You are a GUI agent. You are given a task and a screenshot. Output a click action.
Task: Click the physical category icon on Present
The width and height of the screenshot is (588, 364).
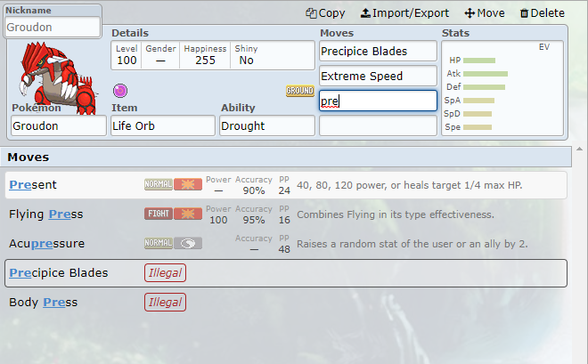tap(188, 184)
